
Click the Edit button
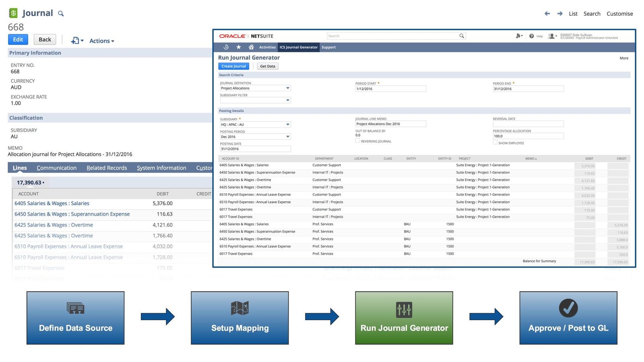coord(18,39)
